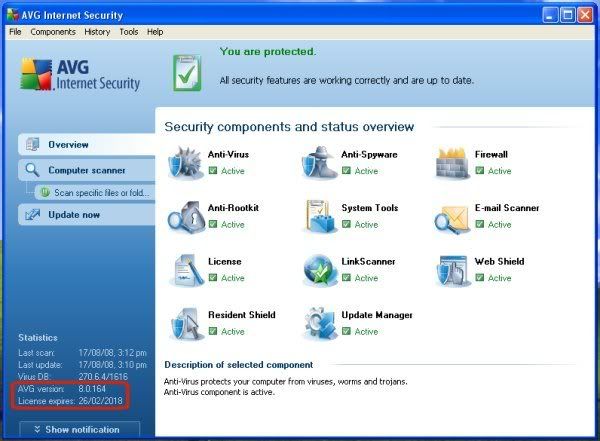The height and width of the screenshot is (441, 600).
Task: Click Resident Shield Active status text
Action: pos(233,332)
